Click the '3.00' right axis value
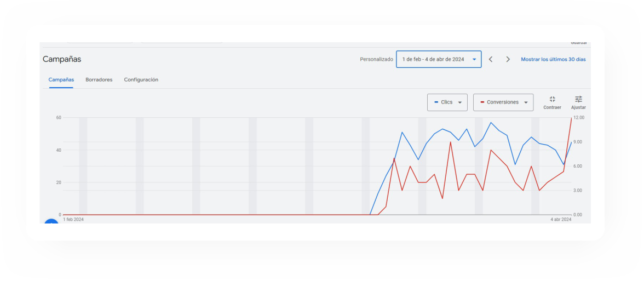The height and width of the screenshot is (281, 644). tap(579, 190)
